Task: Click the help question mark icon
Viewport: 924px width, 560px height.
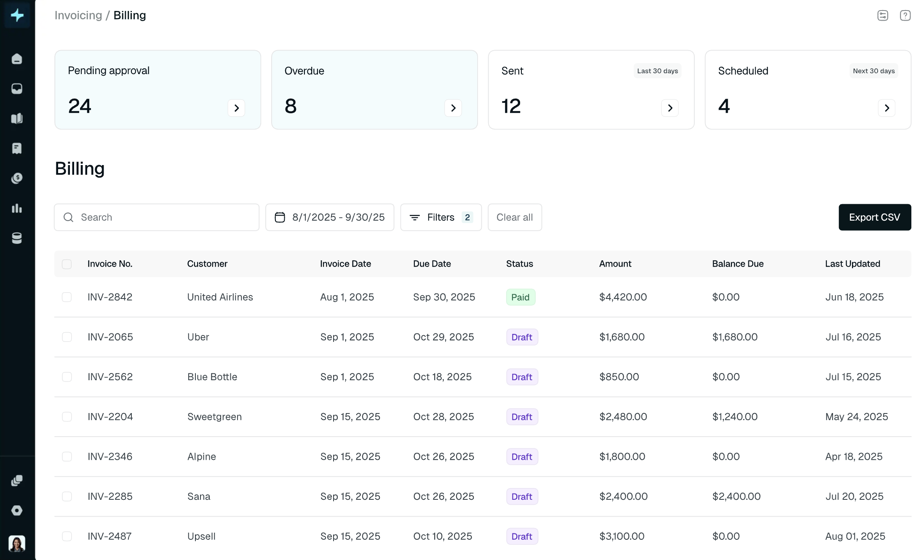Action: pyautogui.click(x=905, y=16)
